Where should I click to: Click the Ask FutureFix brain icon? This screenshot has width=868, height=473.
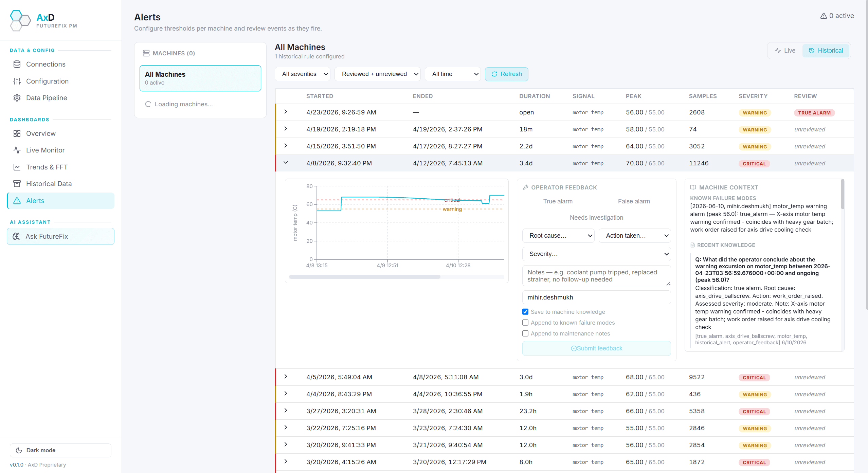tap(16, 236)
